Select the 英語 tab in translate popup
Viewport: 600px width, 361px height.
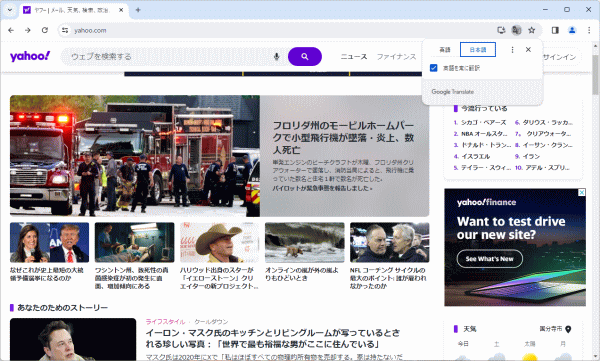point(445,50)
